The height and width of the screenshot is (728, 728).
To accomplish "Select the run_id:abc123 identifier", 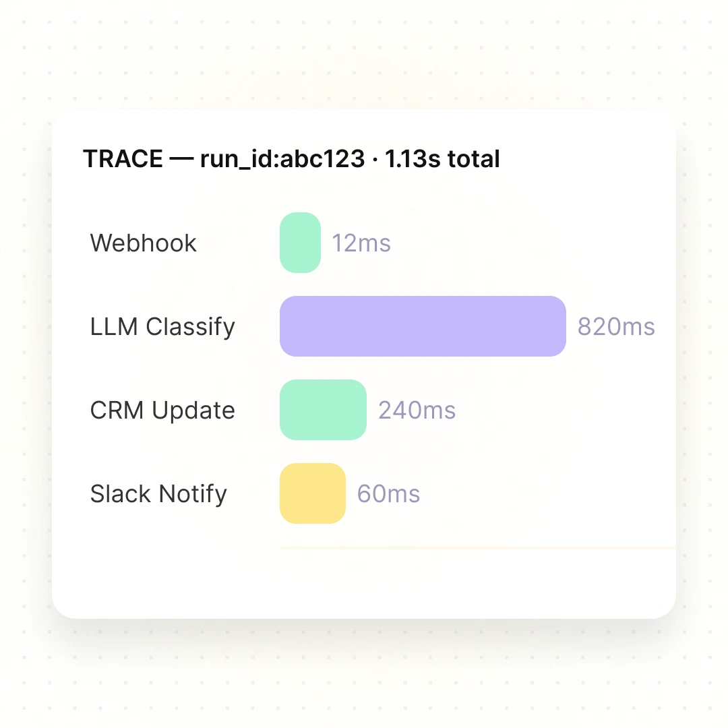I will [x=282, y=159].
